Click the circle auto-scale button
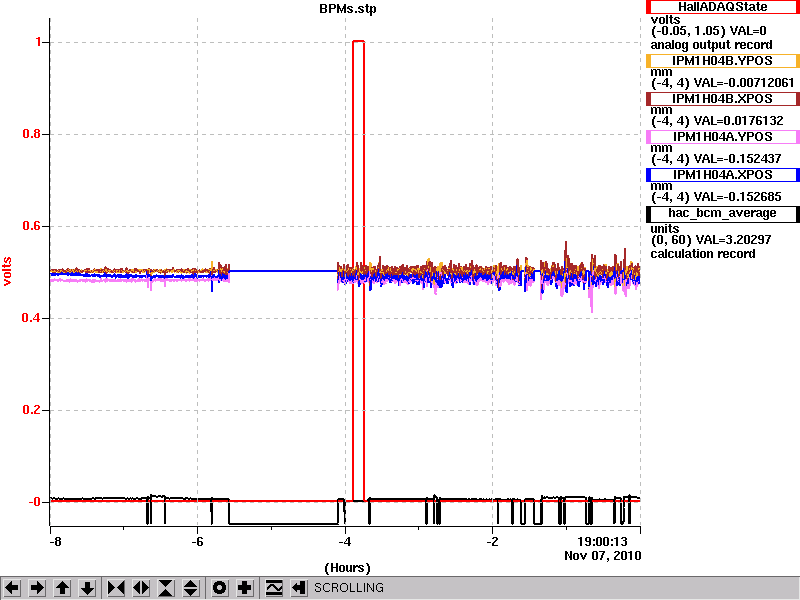The height and width of the screenshot is (600, 800). (x=220, y=588)
